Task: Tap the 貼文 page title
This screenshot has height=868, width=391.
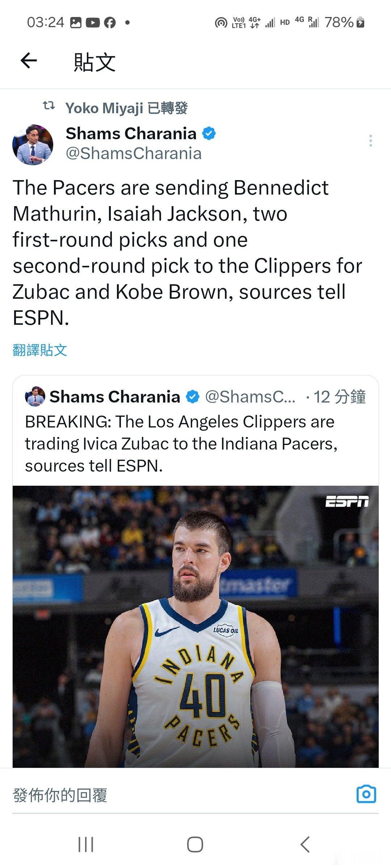Action: [95, 61]
